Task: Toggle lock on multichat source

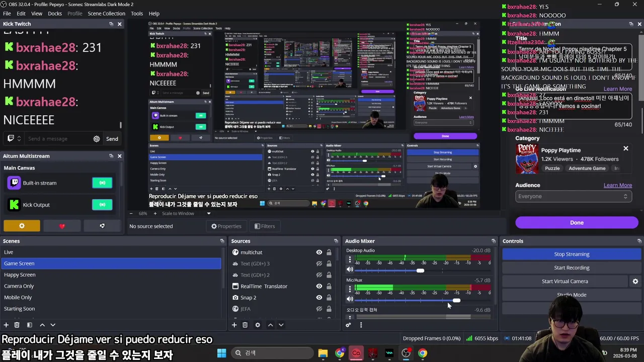Action: (329, 252)
